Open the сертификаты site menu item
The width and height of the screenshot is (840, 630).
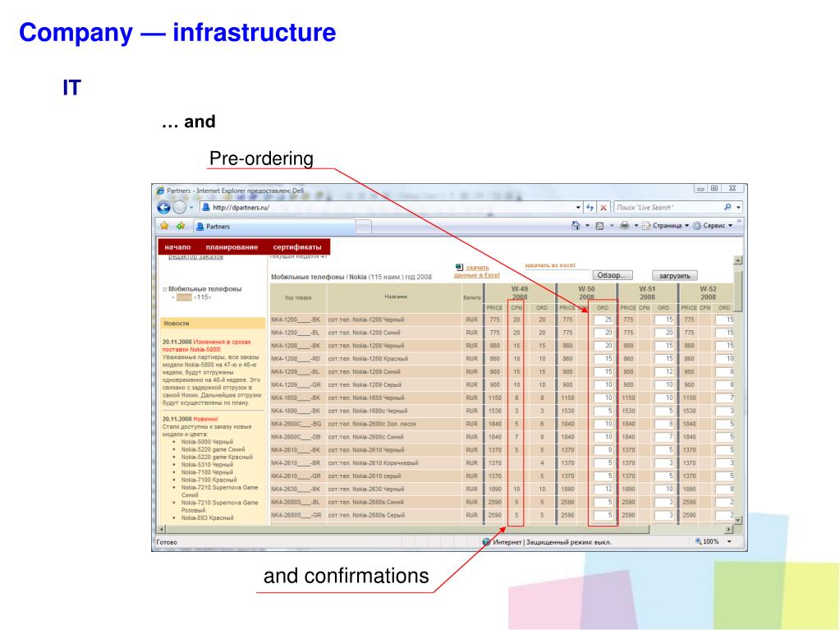tap(297, 247)
